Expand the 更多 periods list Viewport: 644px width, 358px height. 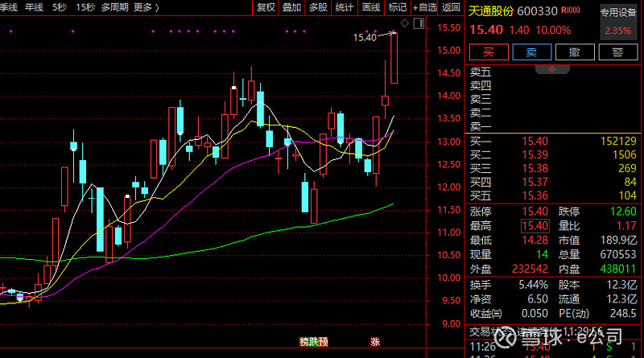point(146,7)
